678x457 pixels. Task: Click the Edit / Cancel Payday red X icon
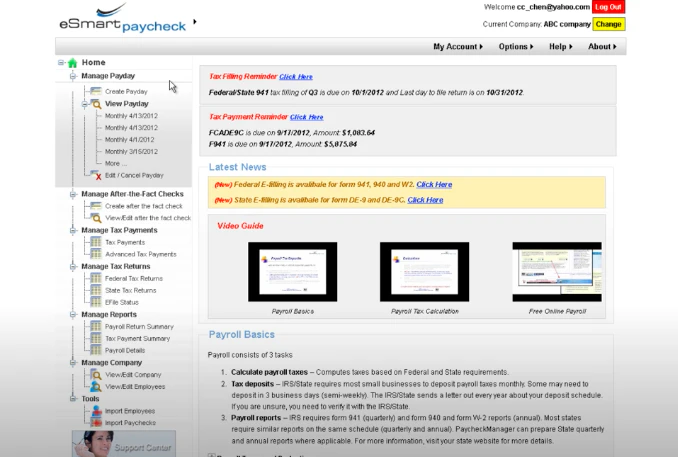click(96, 175)
